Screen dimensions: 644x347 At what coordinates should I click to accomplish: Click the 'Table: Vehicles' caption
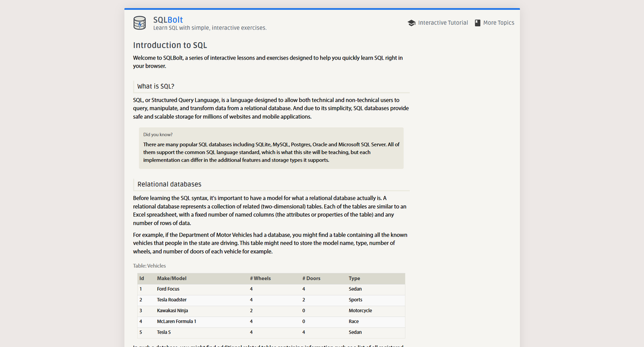click(x=150, y=265)
